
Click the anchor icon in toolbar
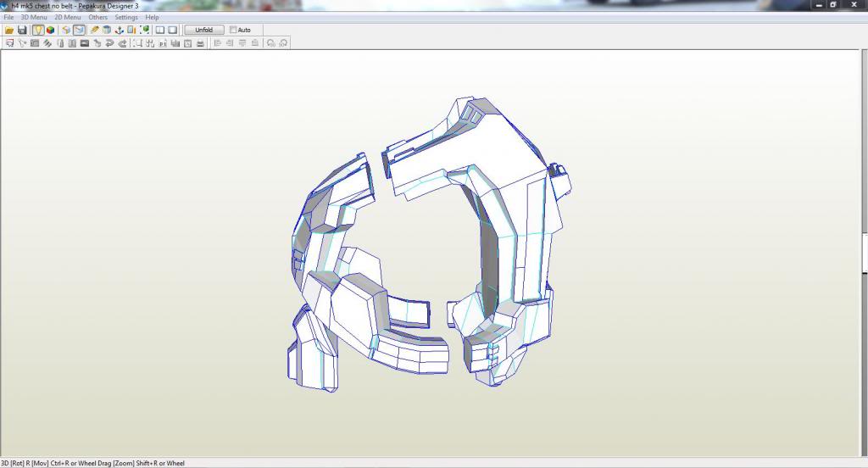(x=119, y=30)
